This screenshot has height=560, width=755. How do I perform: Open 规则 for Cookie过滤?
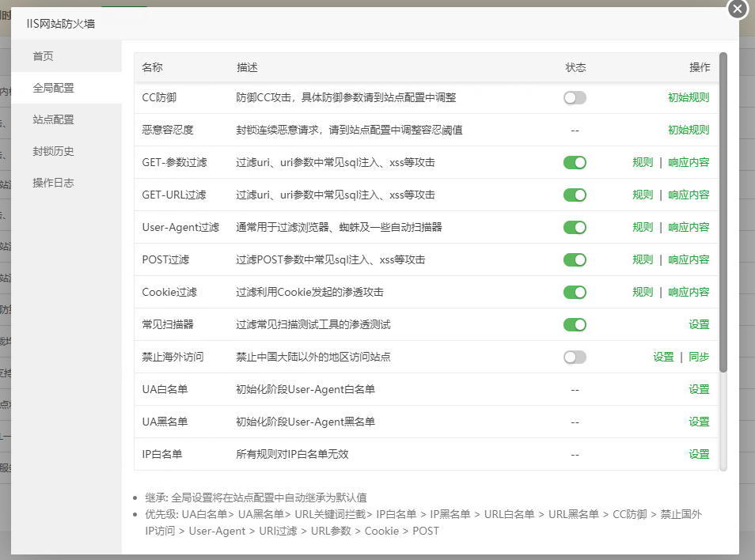642,292
